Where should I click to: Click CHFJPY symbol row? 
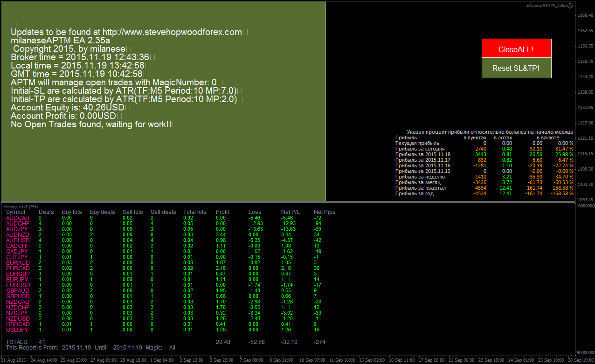(x=17, y=257)
